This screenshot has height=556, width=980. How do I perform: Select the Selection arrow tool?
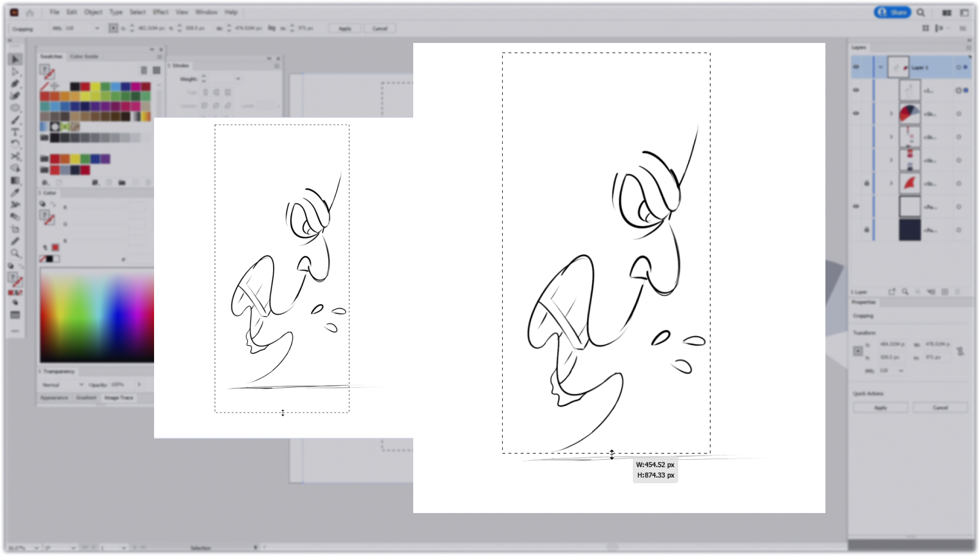tap(15, 60)
